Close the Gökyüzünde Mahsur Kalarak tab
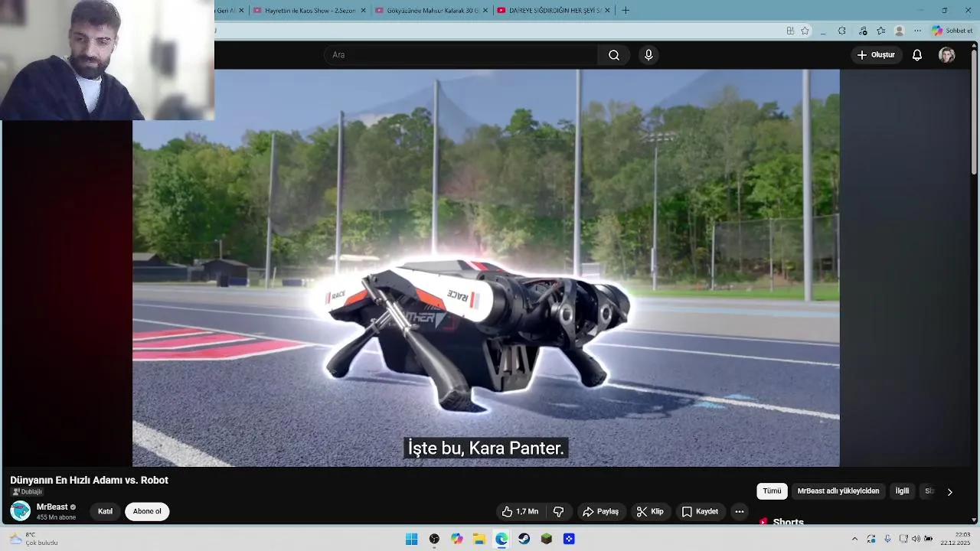 485,11
